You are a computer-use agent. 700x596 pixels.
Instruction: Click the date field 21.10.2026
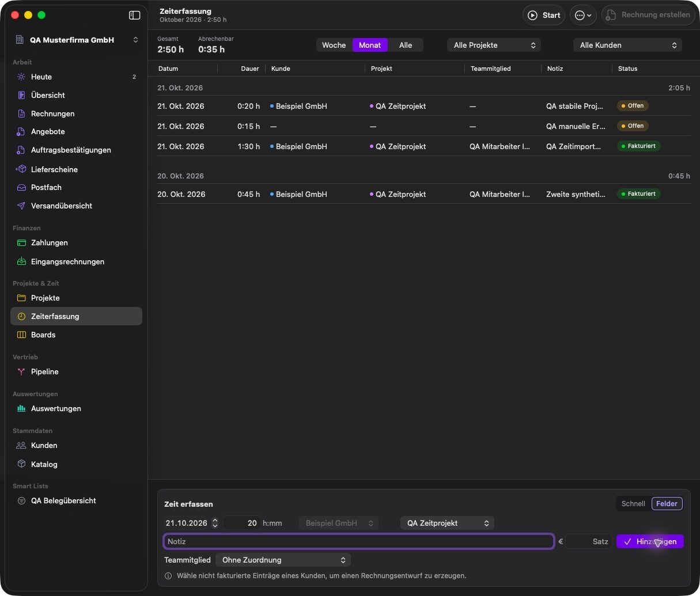click(x=186, y=523)
